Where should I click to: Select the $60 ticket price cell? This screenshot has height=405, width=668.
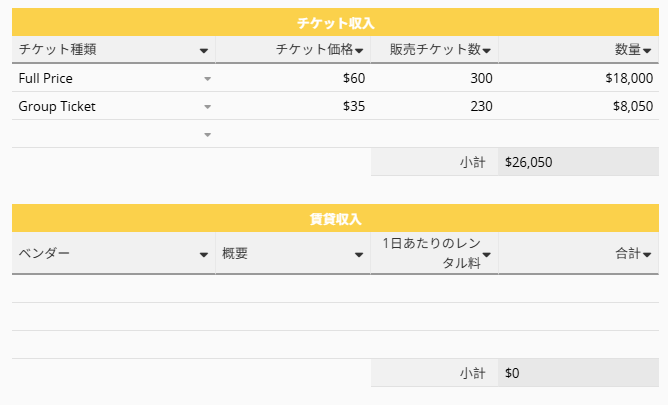[x=293, y=78]
